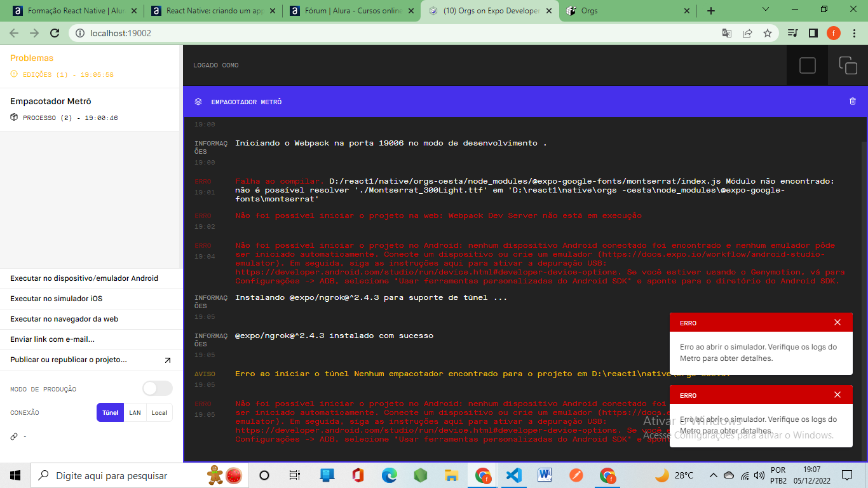This screenshot has height=488, width=868.
Task: Open Microsoft Edge from the taskbar
Action: (390, 475)
